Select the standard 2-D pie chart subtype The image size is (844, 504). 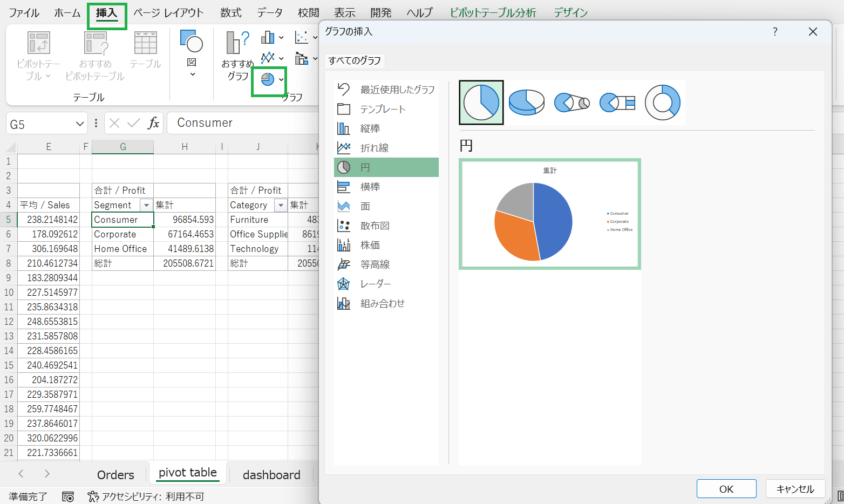pyautogui.click(x=481, y=103)
